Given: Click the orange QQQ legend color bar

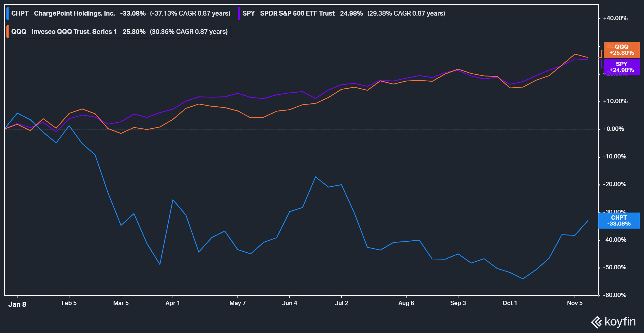Looking at the screenshot, I should click(x=8, y=32).
